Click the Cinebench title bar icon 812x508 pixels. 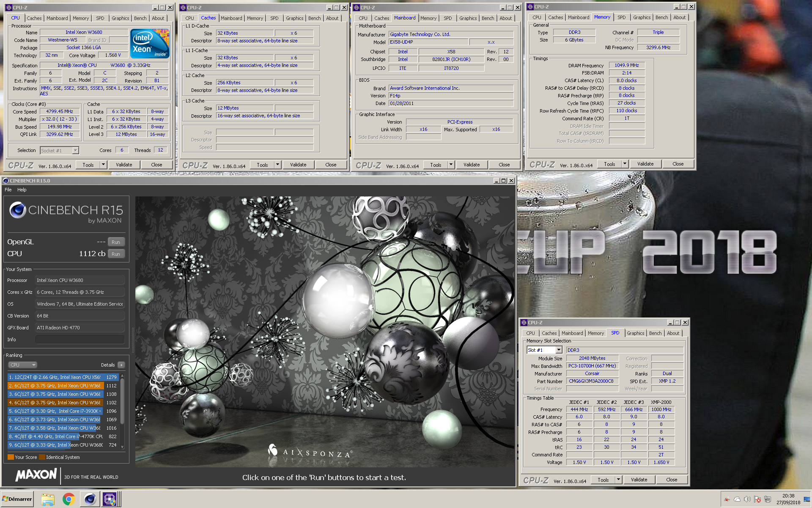[5, 181]
